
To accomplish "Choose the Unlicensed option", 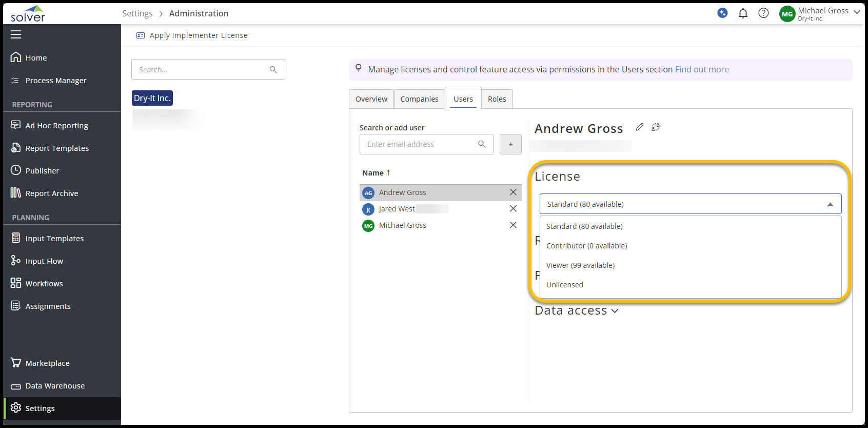I will (564, 285).
